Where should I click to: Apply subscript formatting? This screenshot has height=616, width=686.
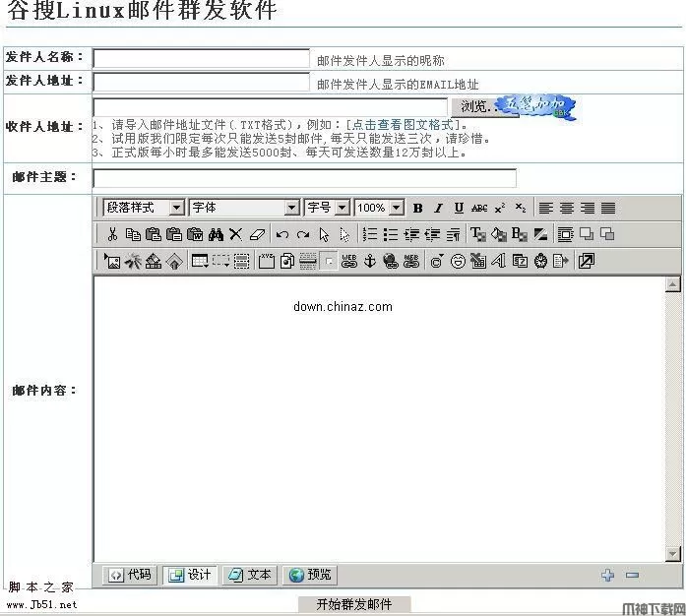521,209
